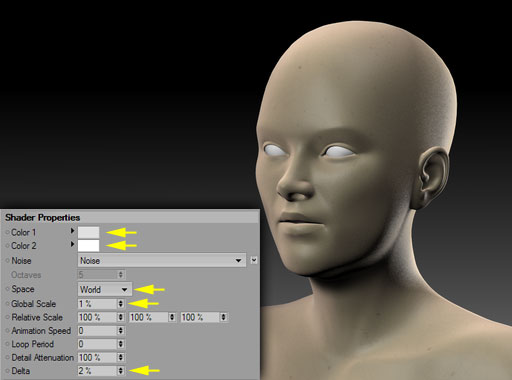This screenshot has height=380, width=512.
Task: Toggle the Delta animation dot
Action: (7, 371)
